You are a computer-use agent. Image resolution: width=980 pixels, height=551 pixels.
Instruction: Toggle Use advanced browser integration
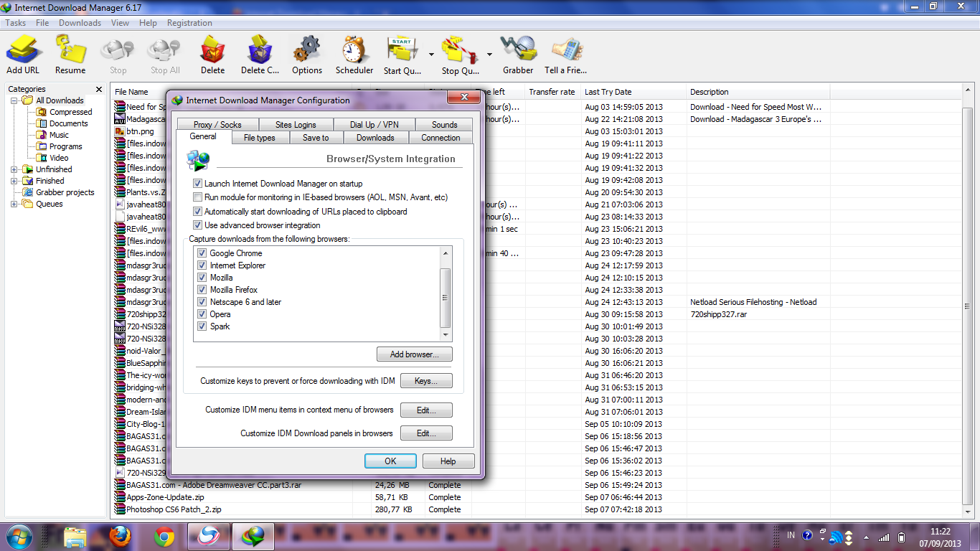[x=198, y=225]
